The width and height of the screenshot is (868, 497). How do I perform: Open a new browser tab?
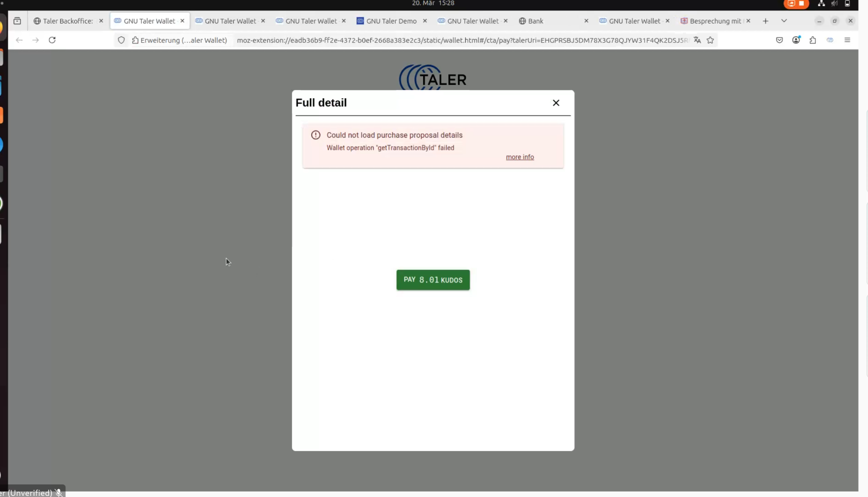click(x=765, y=21)
